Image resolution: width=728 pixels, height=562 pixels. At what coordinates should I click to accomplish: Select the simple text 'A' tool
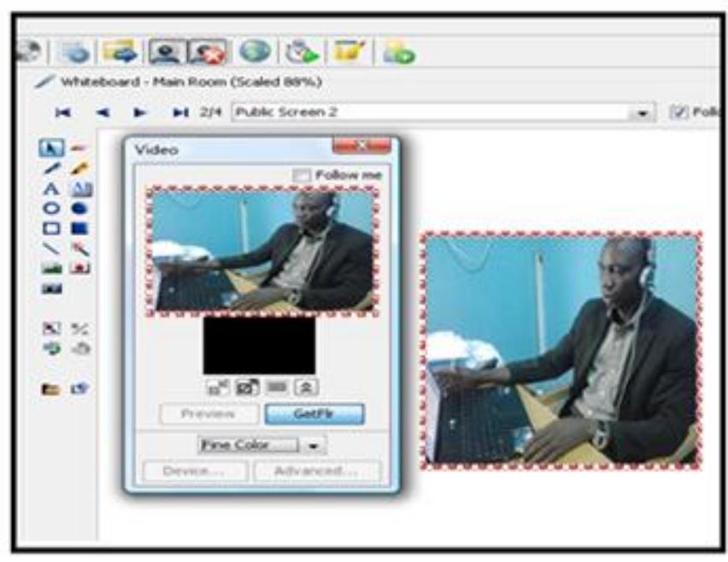click(x=51, y=189)
